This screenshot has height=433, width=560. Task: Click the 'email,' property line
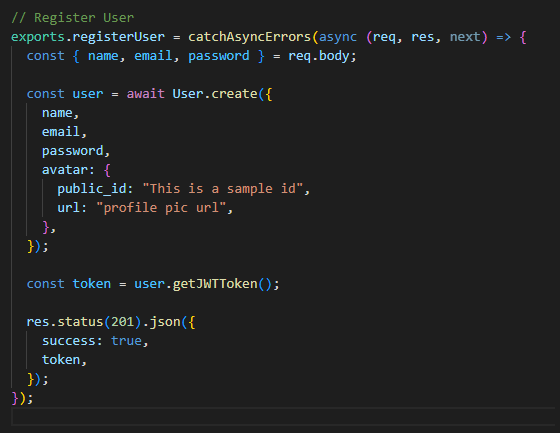pyautogui.click(x=64, y=132)
